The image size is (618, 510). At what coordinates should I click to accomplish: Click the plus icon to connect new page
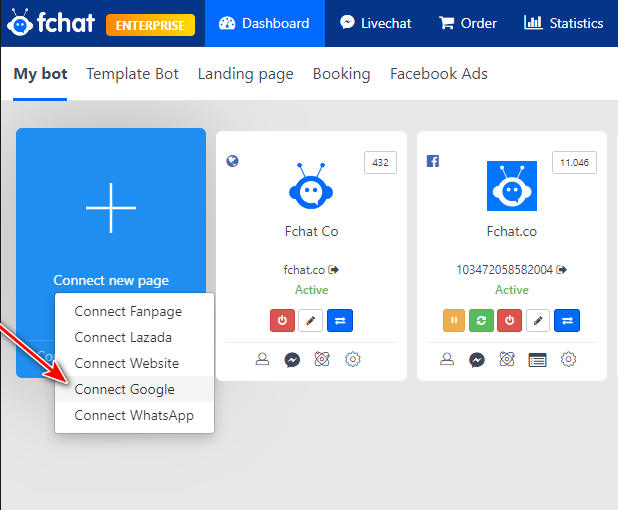[x=111, y=208]
